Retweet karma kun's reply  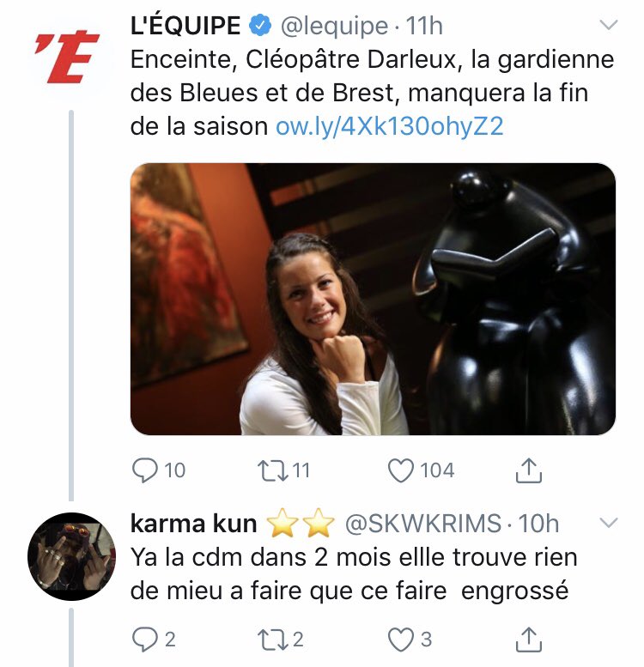pos(272,640)
